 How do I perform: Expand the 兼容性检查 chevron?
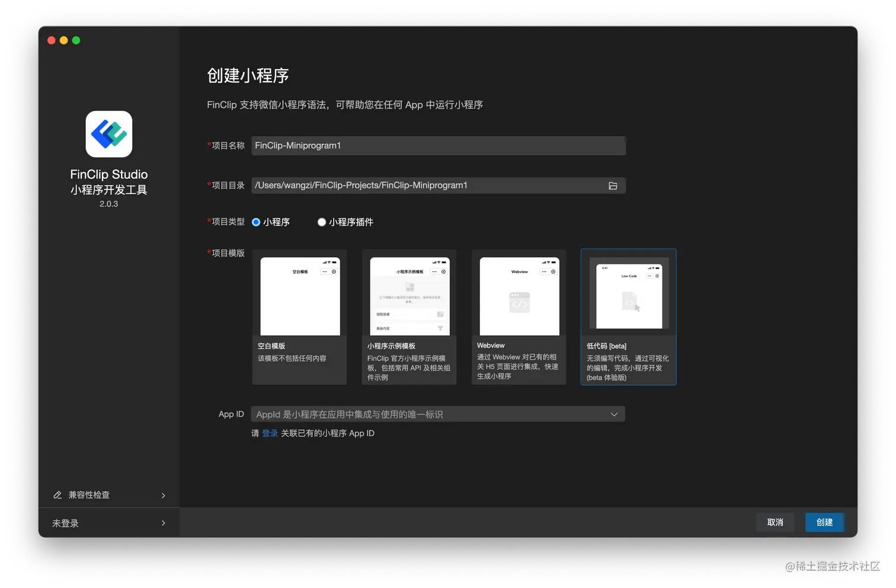pyautogui.click(x=164, y=496)
